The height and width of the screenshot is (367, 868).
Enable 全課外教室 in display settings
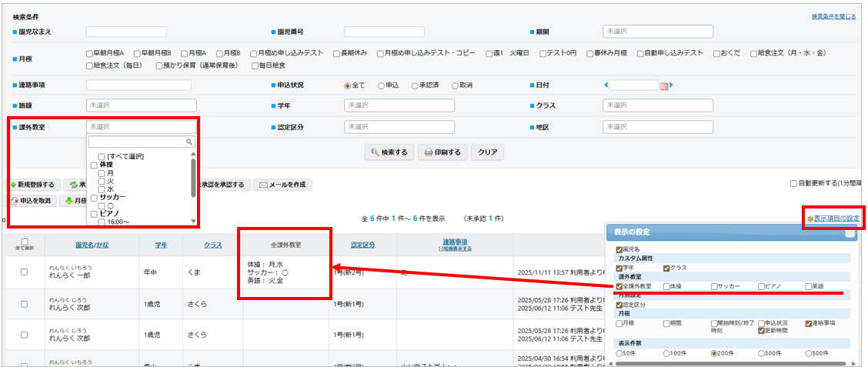[x=620, y=286]
